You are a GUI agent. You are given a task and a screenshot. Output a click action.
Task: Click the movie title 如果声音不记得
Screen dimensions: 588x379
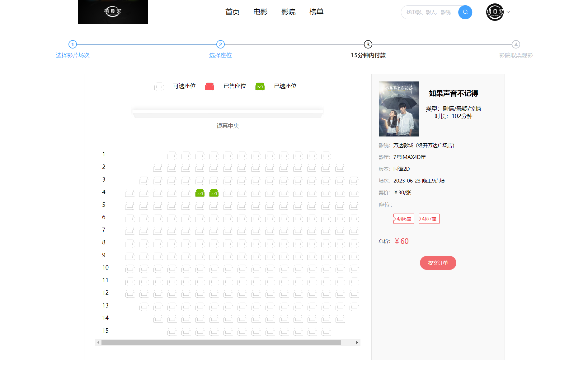point(453,93)
